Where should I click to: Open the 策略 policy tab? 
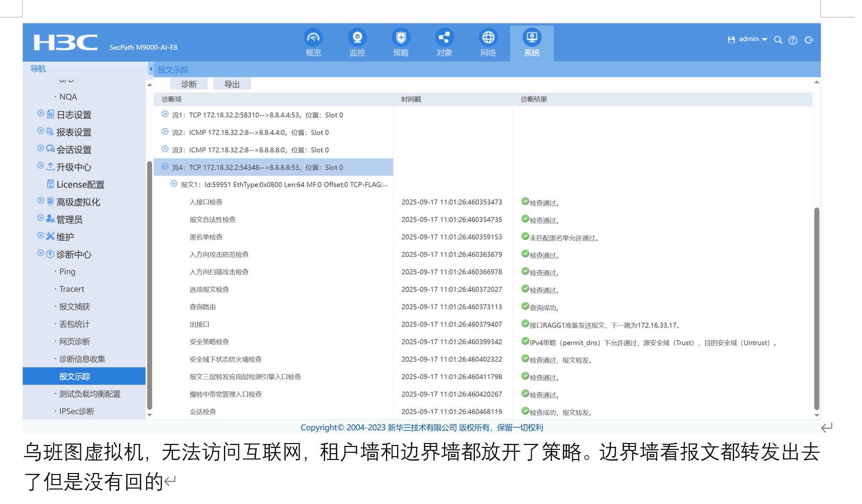[401, 43]
